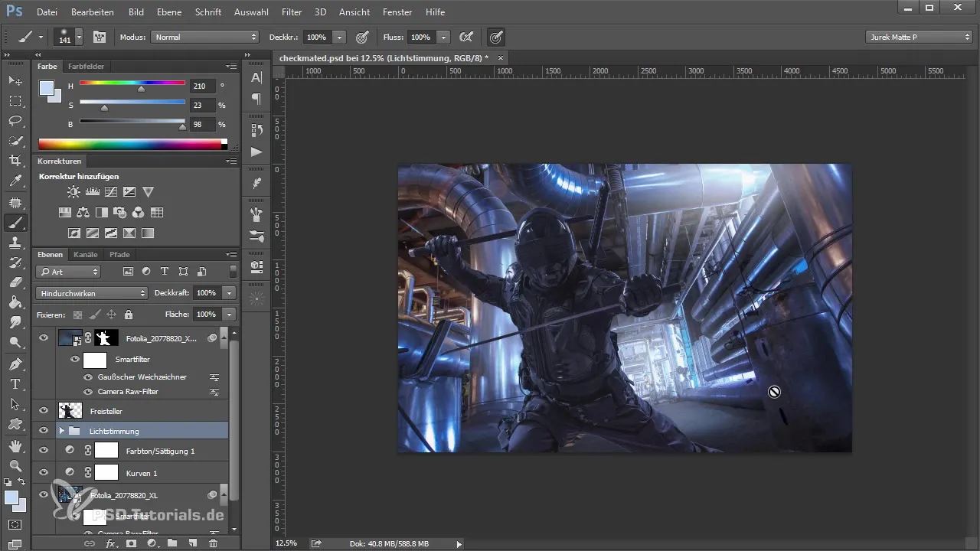Screen dimensions: 980x551
Task: Toggle pressure for opacity
Action: coord(362,37)
